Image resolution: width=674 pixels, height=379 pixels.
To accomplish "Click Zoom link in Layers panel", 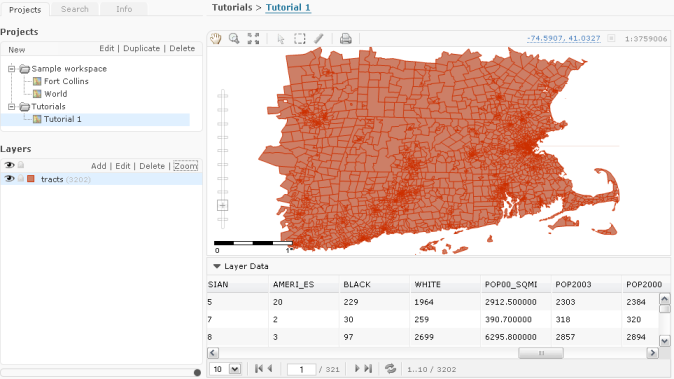I will click(186, 166).
